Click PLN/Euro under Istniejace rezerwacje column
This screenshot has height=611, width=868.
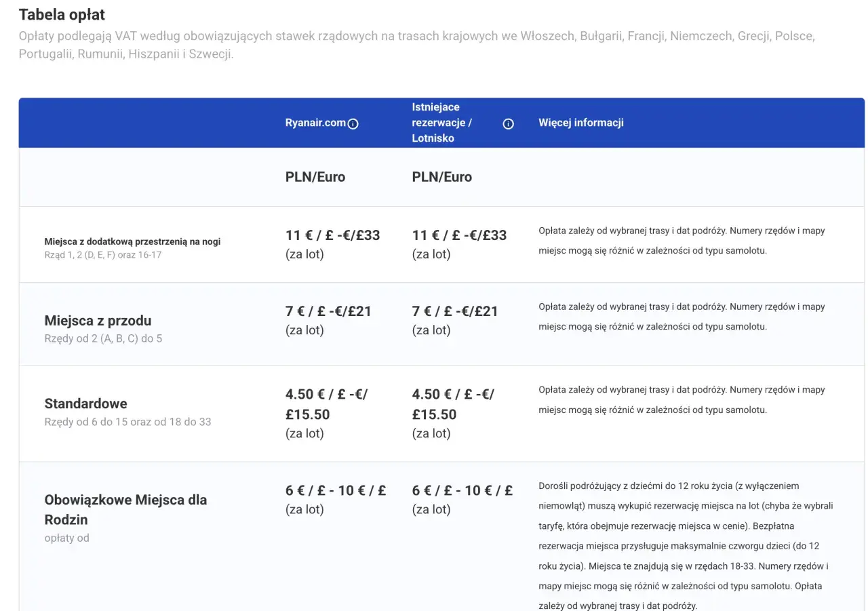[442, 177]
